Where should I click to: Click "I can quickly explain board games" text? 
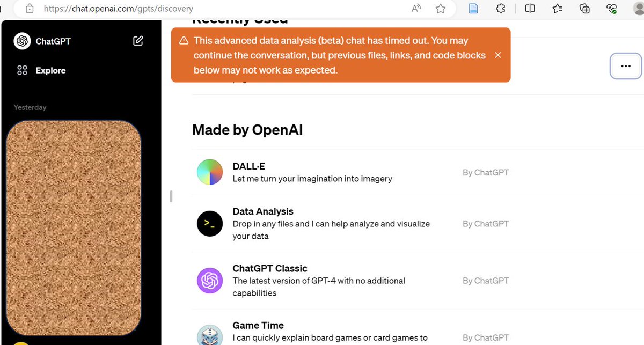330,337
